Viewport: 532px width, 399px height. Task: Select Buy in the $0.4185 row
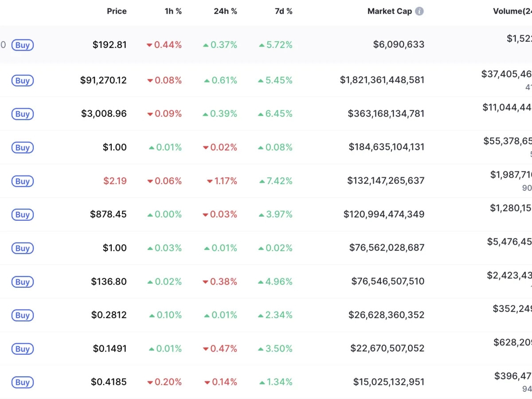22,383
